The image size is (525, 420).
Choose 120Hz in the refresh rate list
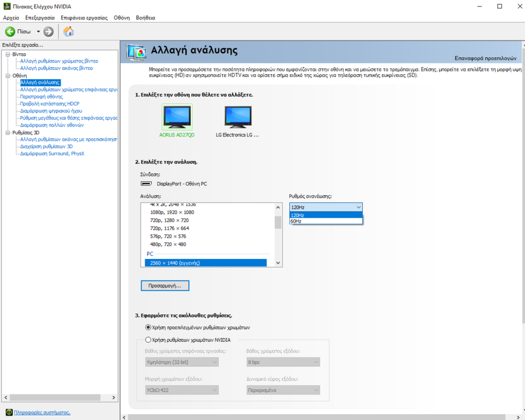[x=325, y=215]
